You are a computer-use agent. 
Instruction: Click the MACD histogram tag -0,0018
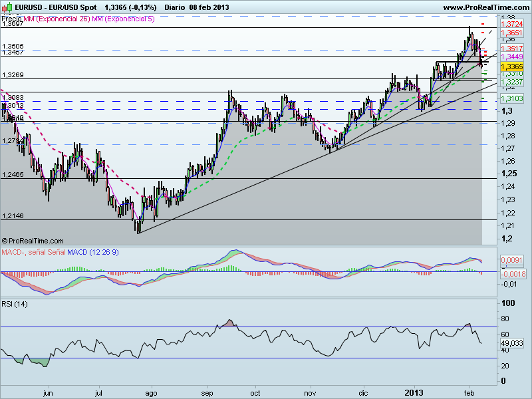click(513, 274)
